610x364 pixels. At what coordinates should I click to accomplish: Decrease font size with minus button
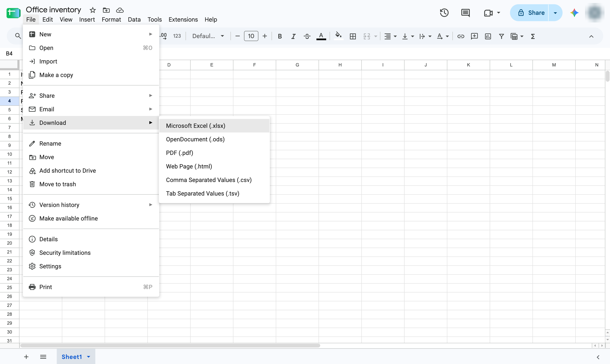(237, 36)
